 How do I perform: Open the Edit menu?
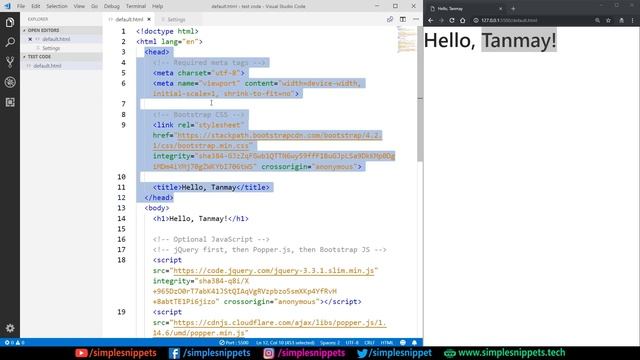tap(36, 6)
